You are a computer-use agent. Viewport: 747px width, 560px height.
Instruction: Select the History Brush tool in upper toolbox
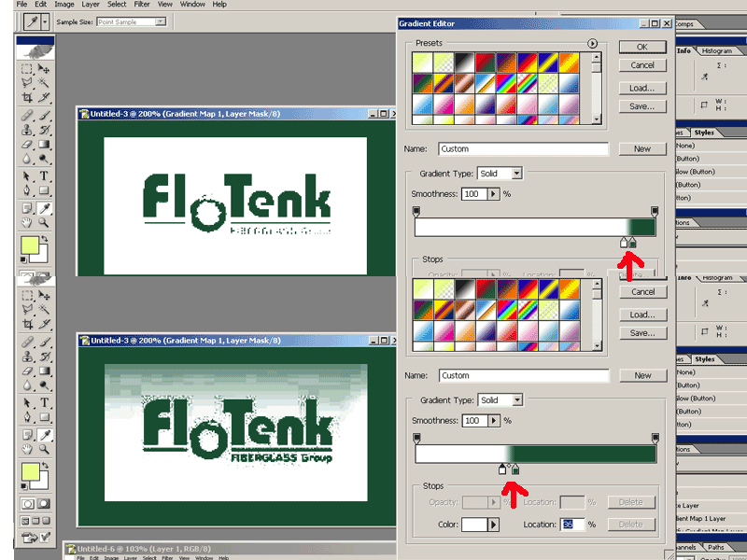pyautogui.click(x=44, y=130)
